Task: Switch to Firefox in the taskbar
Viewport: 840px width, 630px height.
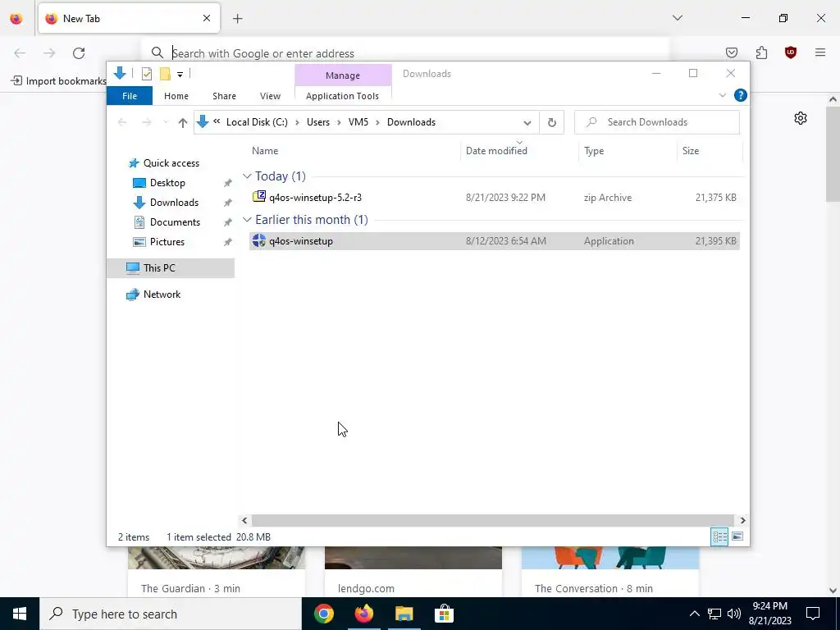Action: click(364, 614)
